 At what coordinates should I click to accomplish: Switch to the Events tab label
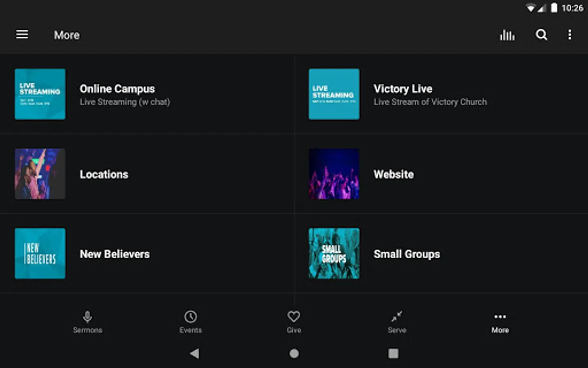pos(190,330)
